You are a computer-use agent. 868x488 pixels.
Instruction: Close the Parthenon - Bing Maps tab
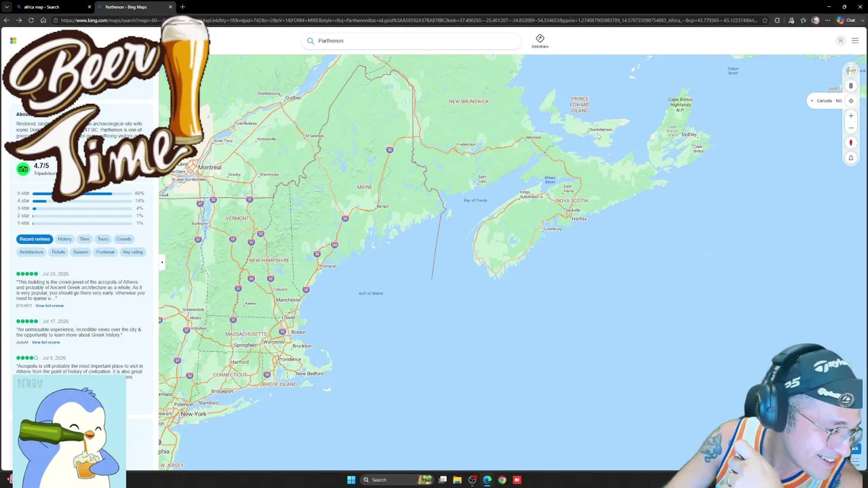tap(170, 7)
